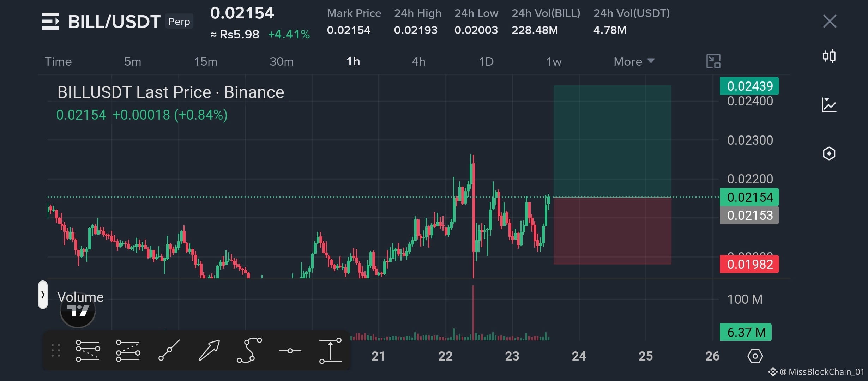Select the curve path drawing tool
The image size is (868, 381).
[249, 350]
